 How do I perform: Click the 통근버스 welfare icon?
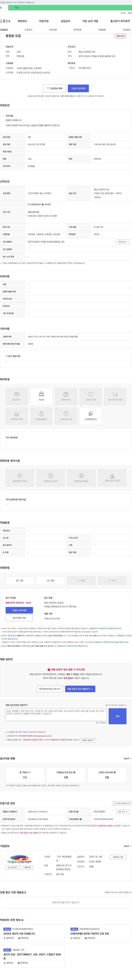point(17,396)
